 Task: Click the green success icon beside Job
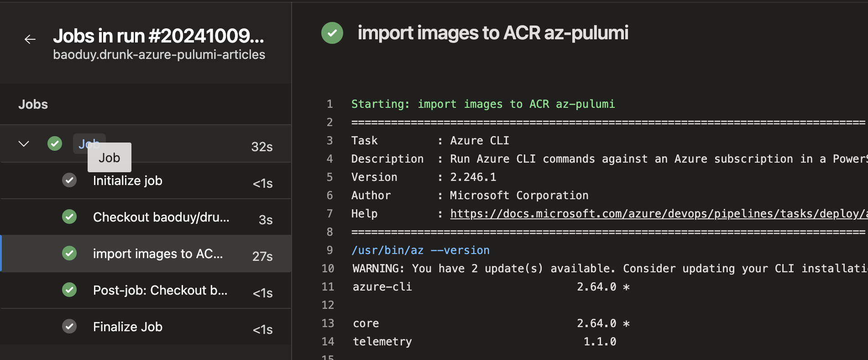coord(55,143)
